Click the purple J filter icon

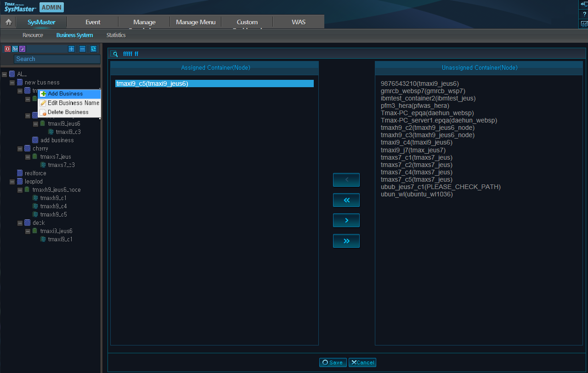coord(22,49)
